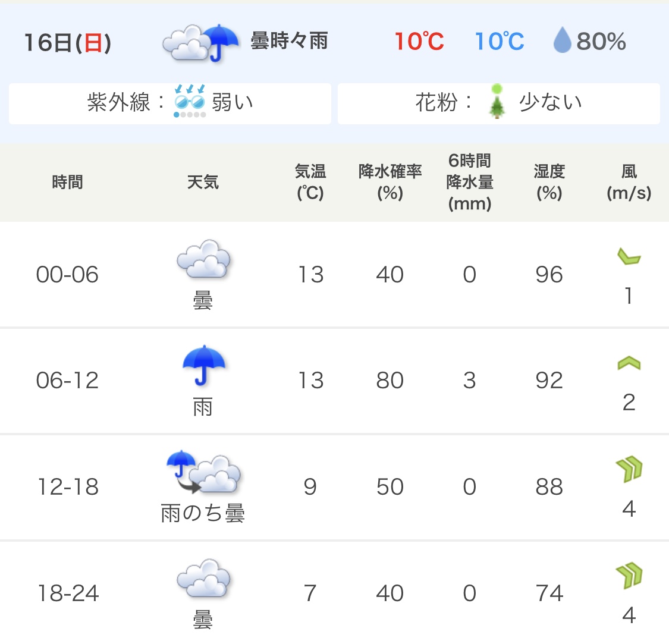Click the cloudy icon for 00-06
The height and width of the screenshot is (644, 669).
tap(203, 259)
